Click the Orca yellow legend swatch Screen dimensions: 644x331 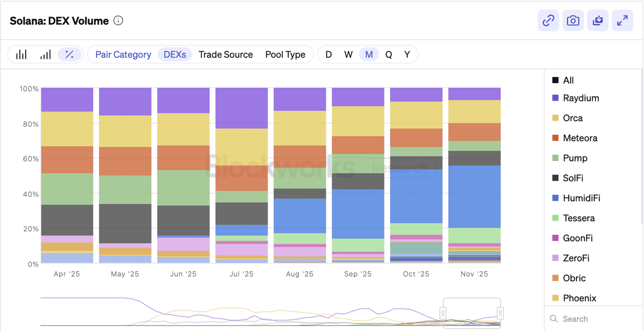point(555,118)
